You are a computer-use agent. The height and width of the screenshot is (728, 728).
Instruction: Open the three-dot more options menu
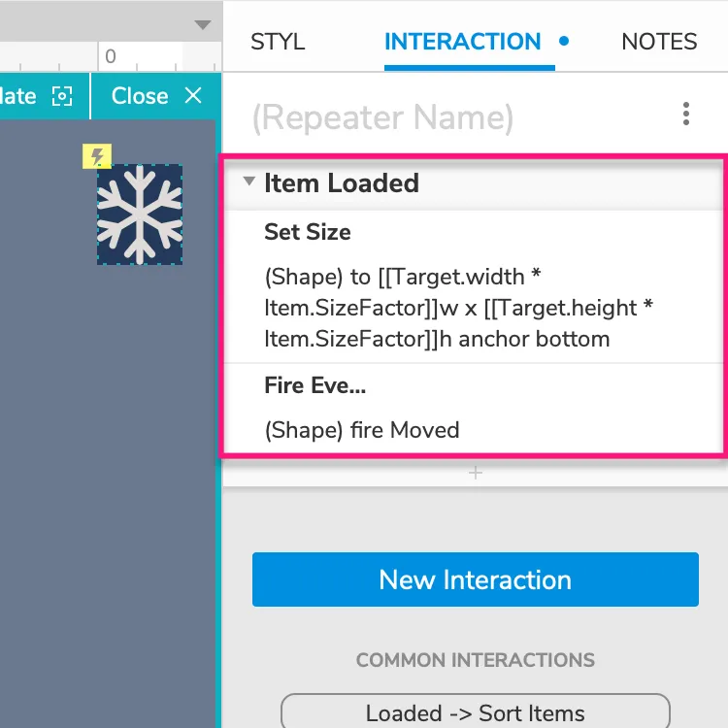point(686,115)
